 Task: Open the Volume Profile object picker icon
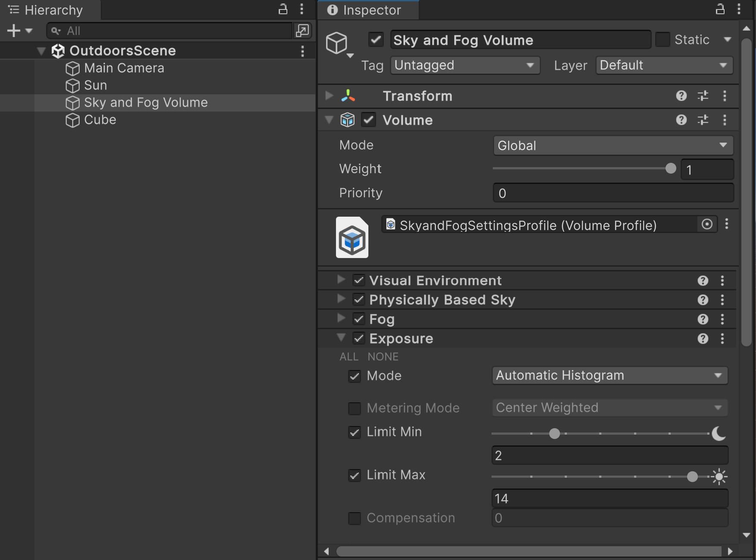[706, 224]
